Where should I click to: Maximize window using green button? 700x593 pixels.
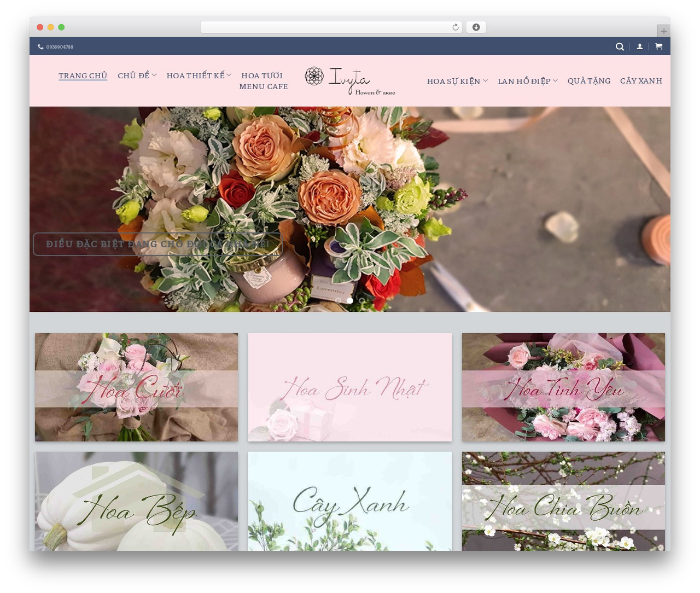(x=61, y=27)
